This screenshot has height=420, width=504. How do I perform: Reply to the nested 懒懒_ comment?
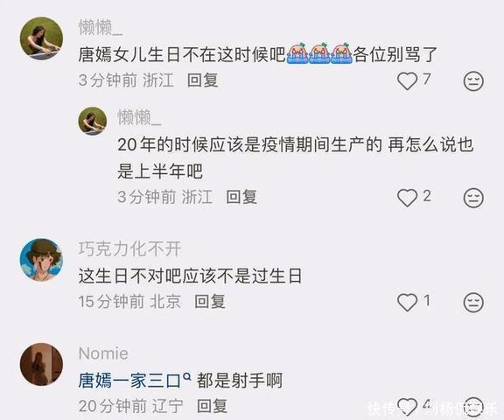coord(241,197)
